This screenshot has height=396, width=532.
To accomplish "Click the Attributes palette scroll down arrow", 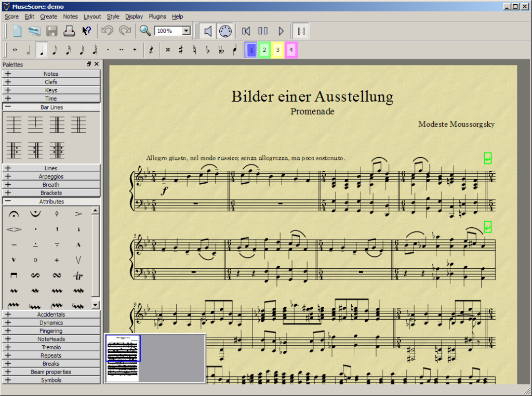I will point(96,305).
